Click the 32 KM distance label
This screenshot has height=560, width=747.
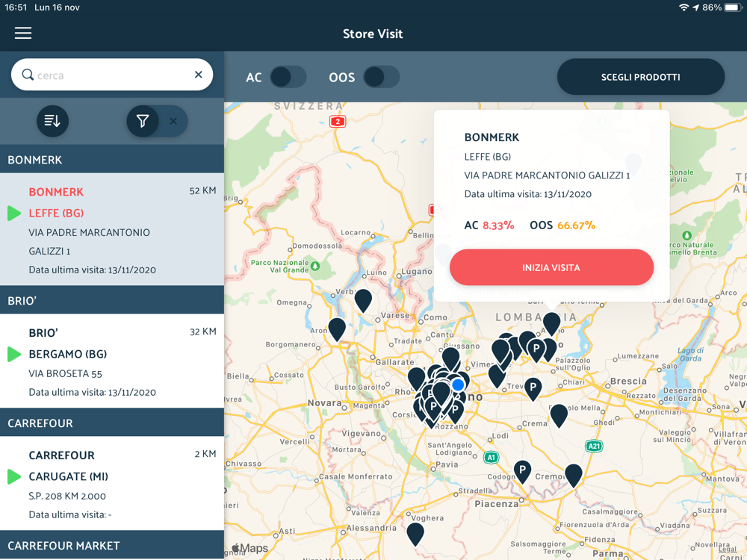click(x=202, y=332)
